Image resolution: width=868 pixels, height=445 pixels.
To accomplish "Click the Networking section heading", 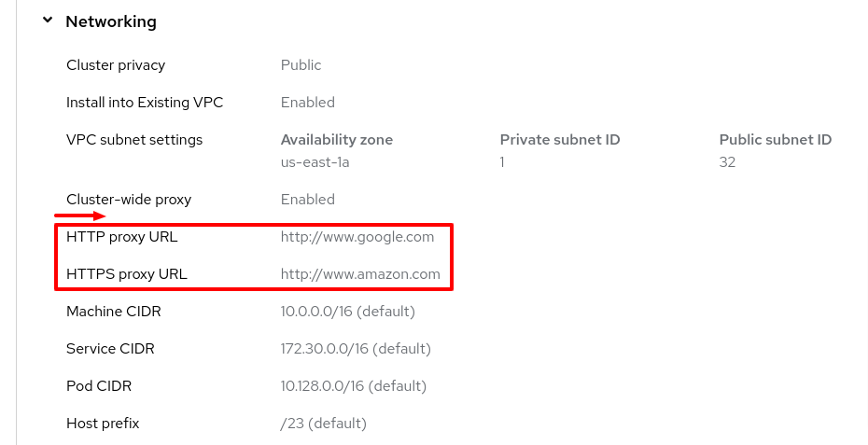I will [110, 21].
